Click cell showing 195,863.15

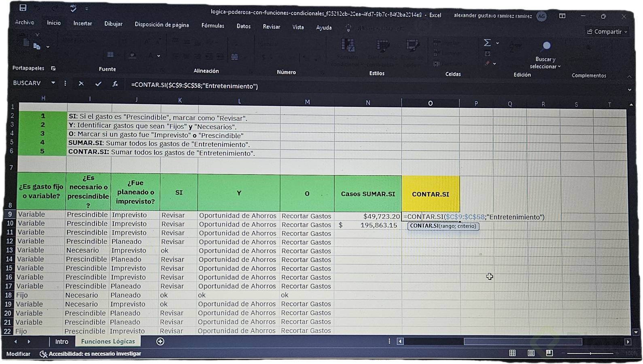[368, 225]
